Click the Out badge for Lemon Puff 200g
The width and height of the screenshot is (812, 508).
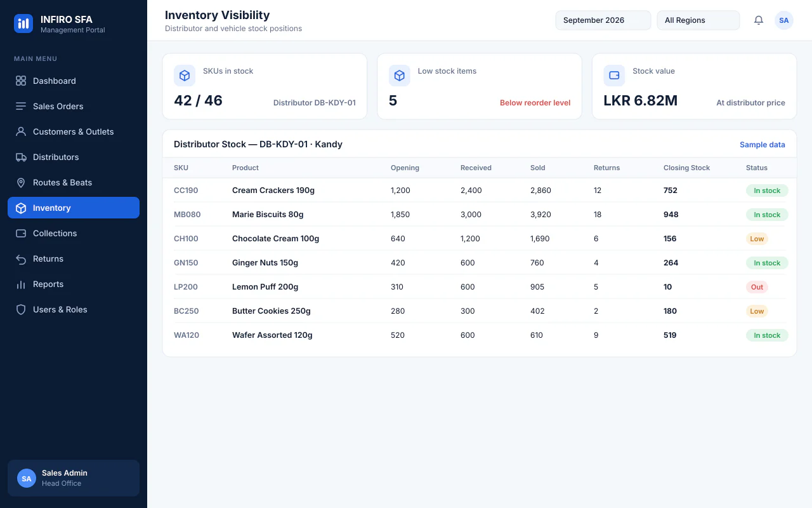click(x=757, y=287)
